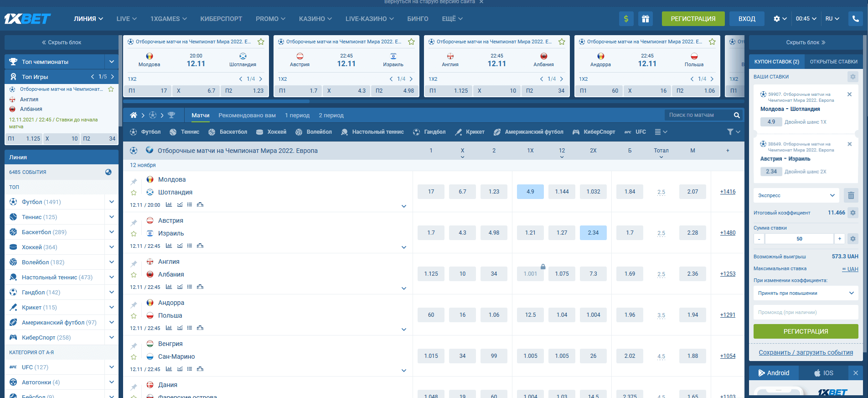Toggle favorite star for Австрия–Израиль match
Image resolution: width=868 pixels, height=398 pixels.
pos(134,234)
